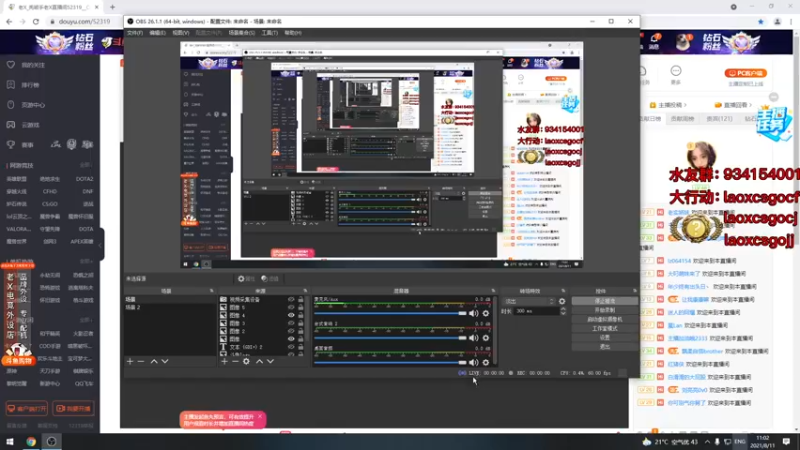Open OBS from the Windows taskbar

[52, 441]
